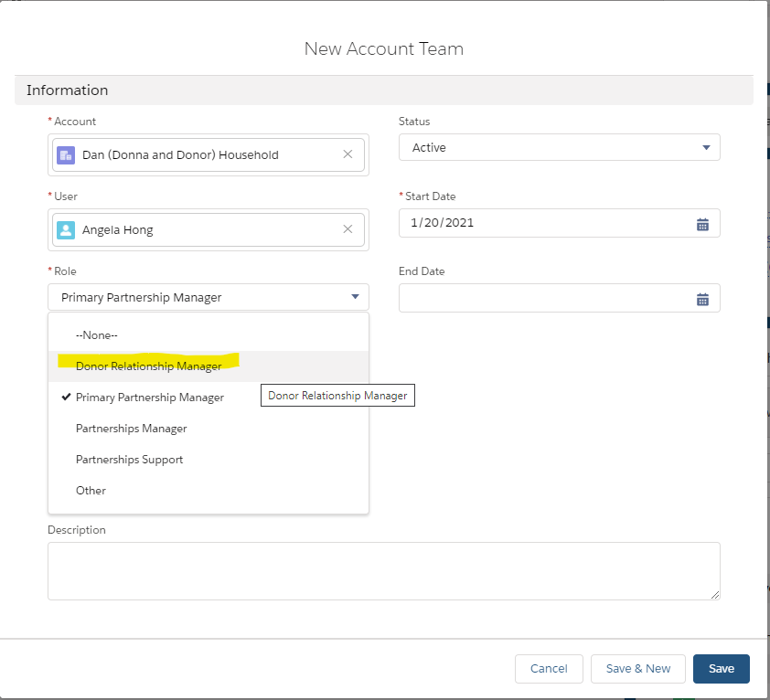Click Save & New button
Viewport: 770px width, 700px height.
click(x=638, y=669)
